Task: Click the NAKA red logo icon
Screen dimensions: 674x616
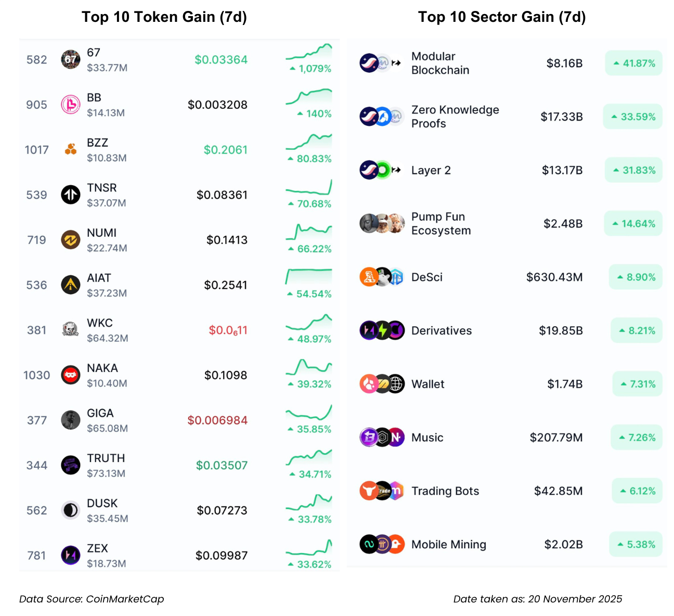Action: pos(71,375)
